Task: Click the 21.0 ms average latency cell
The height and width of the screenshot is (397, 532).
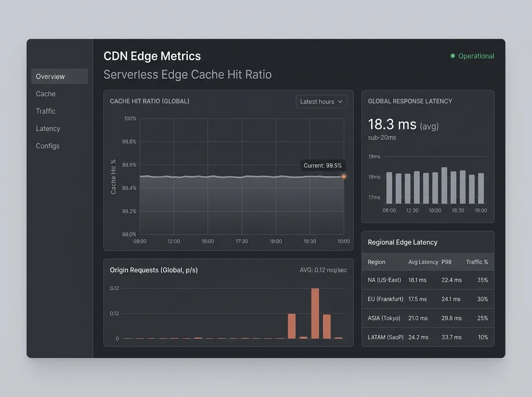Action: coord(418,318)
